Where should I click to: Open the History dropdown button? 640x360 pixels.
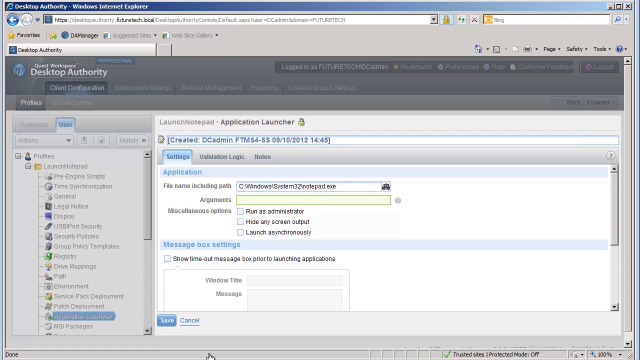[133, 140]
